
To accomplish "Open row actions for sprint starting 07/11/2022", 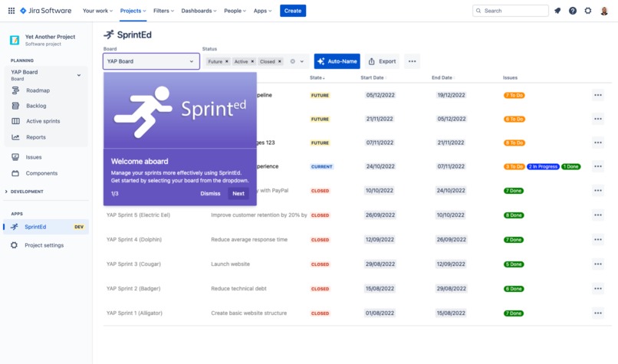I will coord(598,143).
